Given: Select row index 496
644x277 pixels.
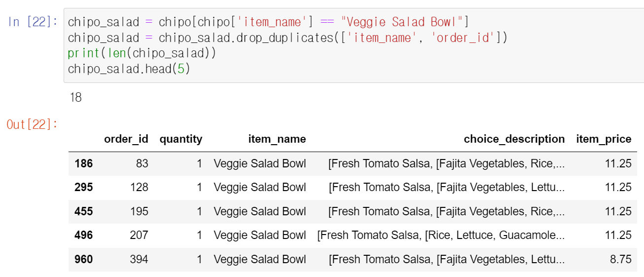Looking at the screenshot, I should [83, 235].
